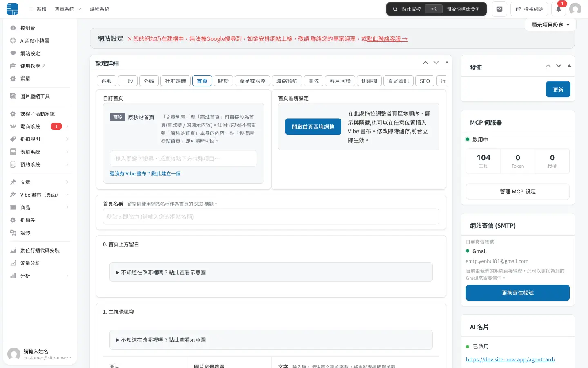Click the screen preview icon in top bar
The height and width of the screenshot is (368, 588).
499,9
